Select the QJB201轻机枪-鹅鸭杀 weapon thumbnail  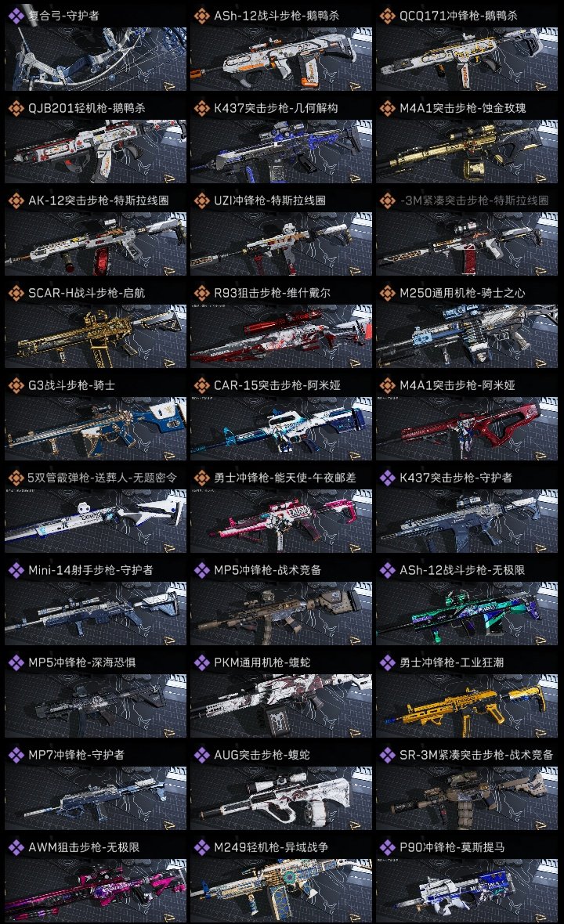[96, 151]
